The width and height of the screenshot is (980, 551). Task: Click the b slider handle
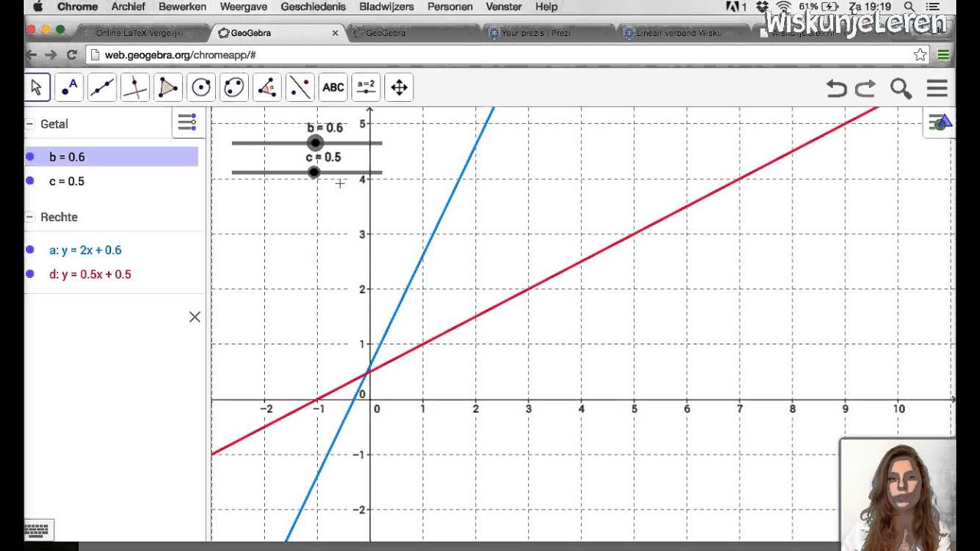coord(315,143)
